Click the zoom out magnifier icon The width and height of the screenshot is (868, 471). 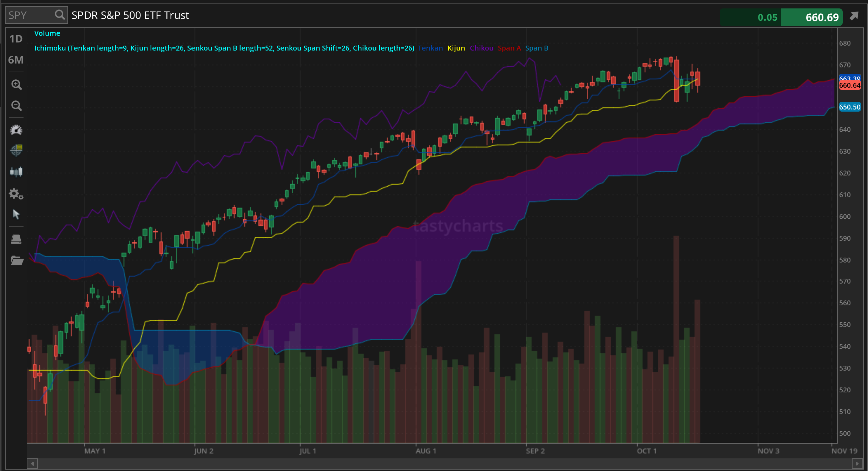tap(16, 106)
